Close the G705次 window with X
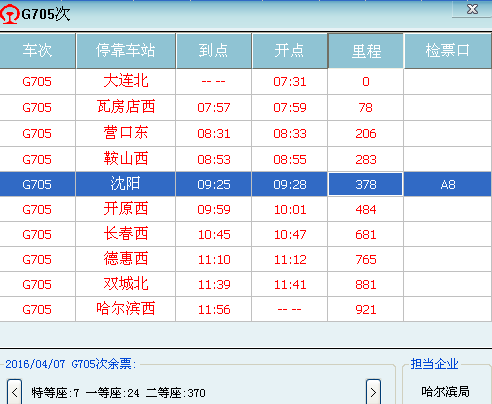This screenshot has width=492, height=404. coord(472,9)
